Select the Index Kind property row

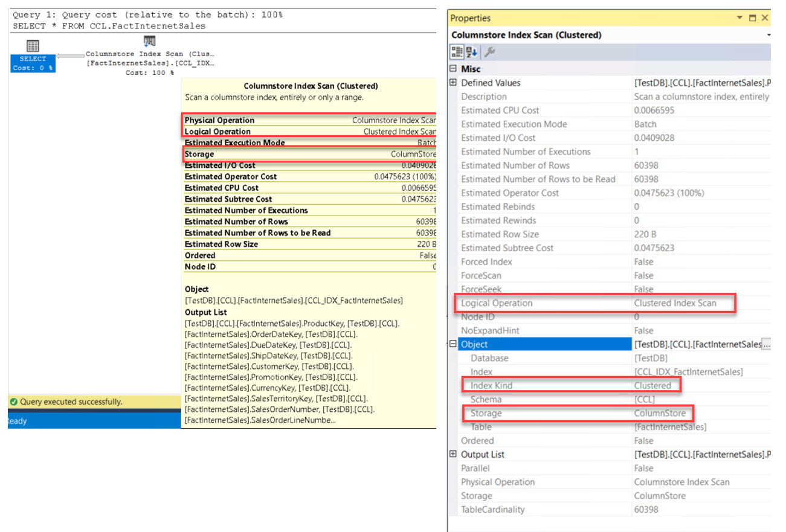[491, 385]
